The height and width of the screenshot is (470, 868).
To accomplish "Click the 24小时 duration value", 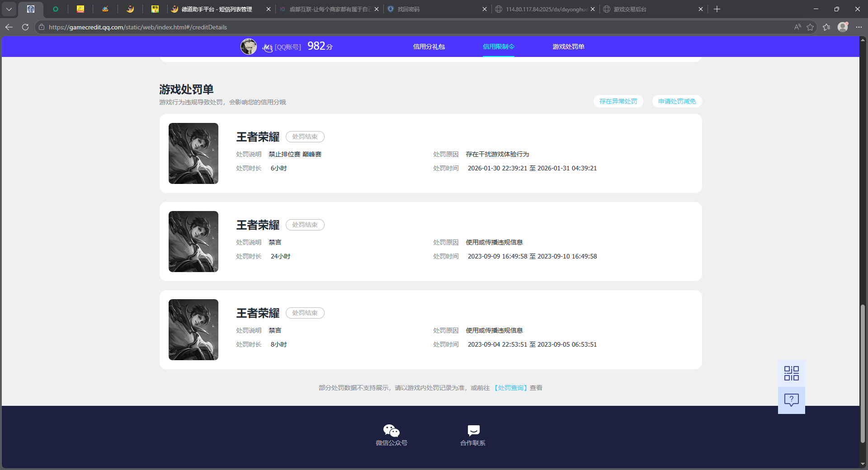I will click(280, 256).
